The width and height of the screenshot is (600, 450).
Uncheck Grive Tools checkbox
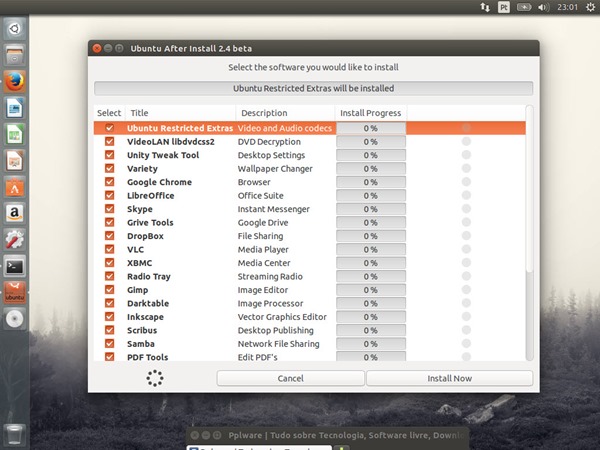point(109,222)
